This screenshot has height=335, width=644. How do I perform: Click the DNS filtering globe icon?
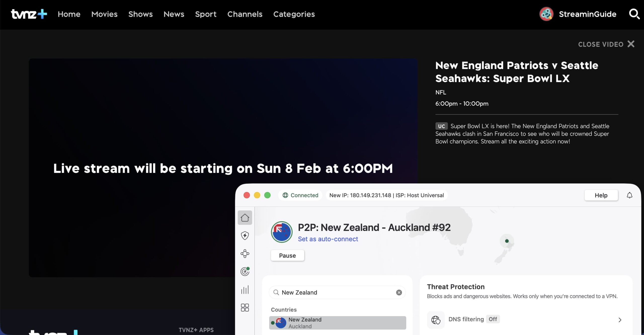tap(435, 320)
